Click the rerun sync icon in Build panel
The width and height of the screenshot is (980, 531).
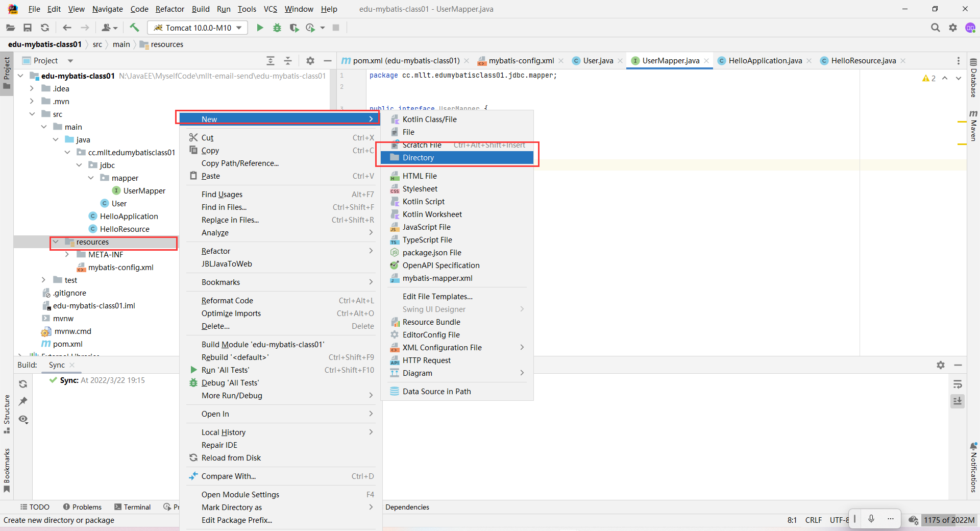23,384
